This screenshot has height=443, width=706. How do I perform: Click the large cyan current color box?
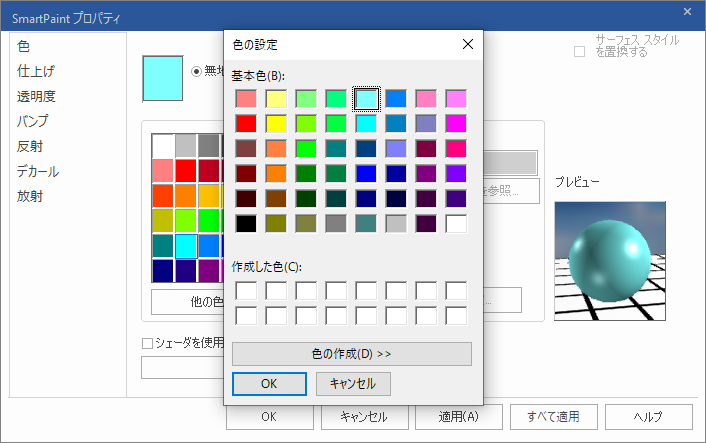[163, 78]
